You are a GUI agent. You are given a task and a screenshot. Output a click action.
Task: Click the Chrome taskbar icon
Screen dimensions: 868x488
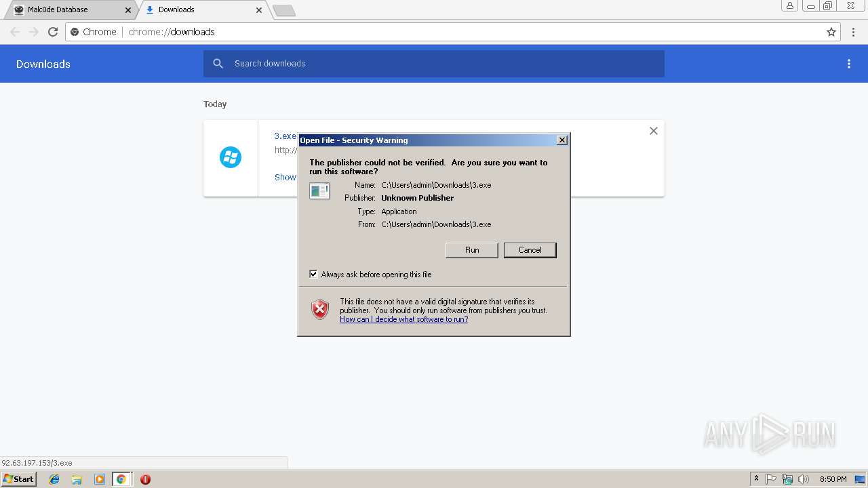tap(121, 479)
